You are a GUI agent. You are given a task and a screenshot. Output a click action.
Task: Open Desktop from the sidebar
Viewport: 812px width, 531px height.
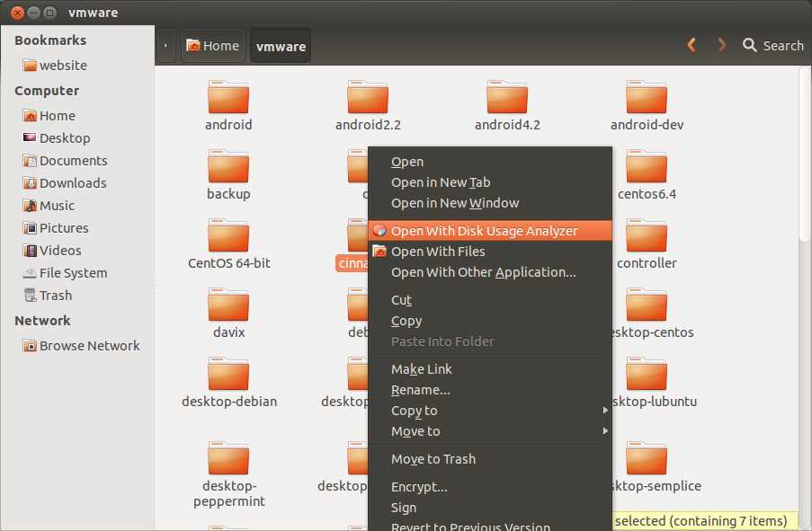coord(57,138)
